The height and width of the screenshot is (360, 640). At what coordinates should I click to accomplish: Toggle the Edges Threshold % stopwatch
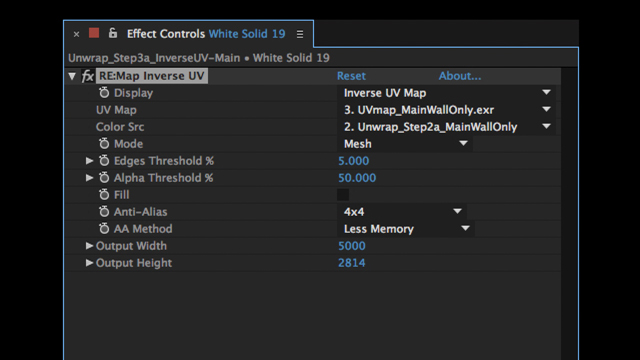pos(104,161)
